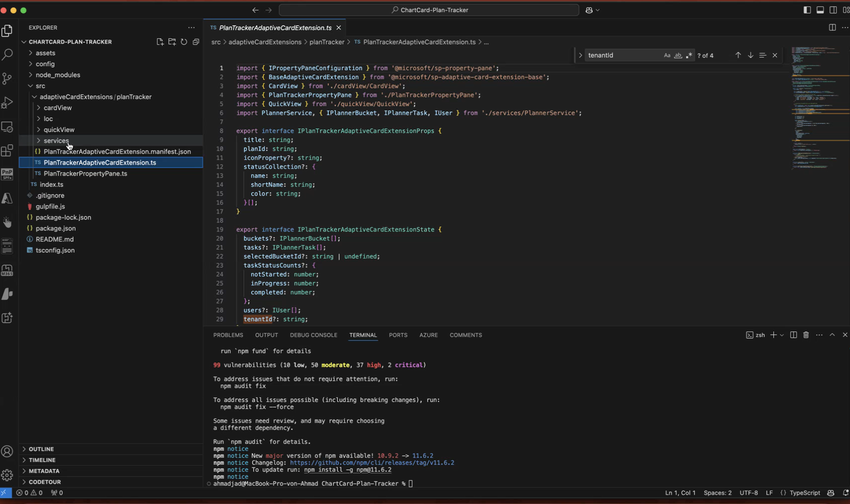Open the Search view in activity bar
The height and width of the screenshot is (504, 850).
[x=7, y=54]
